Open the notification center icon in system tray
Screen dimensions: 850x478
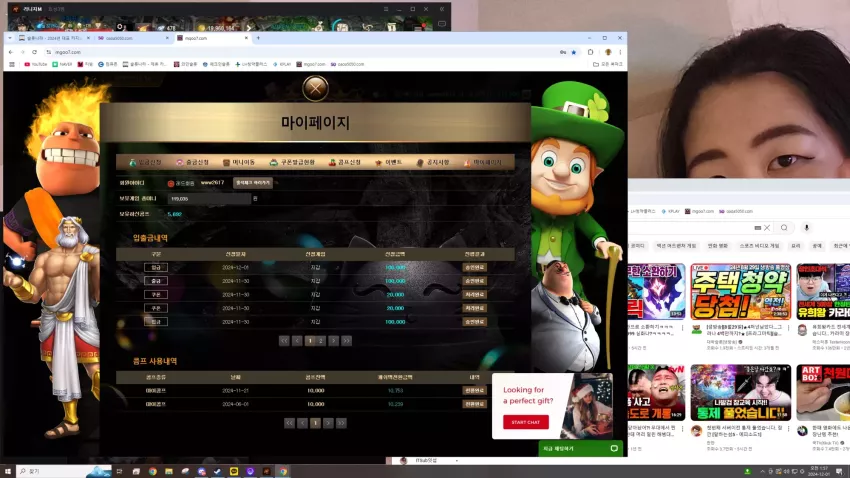point(839,471)
